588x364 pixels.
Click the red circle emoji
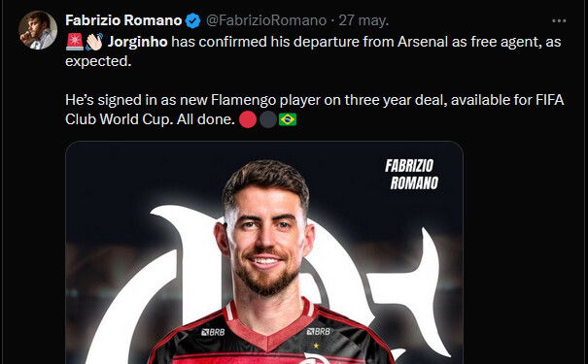point(248,119)
